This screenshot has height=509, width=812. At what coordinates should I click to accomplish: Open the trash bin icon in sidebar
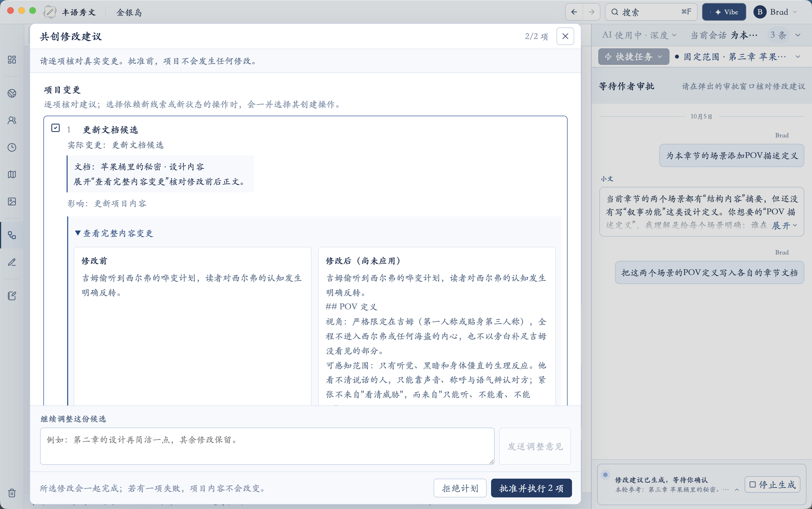click(12, 493)
